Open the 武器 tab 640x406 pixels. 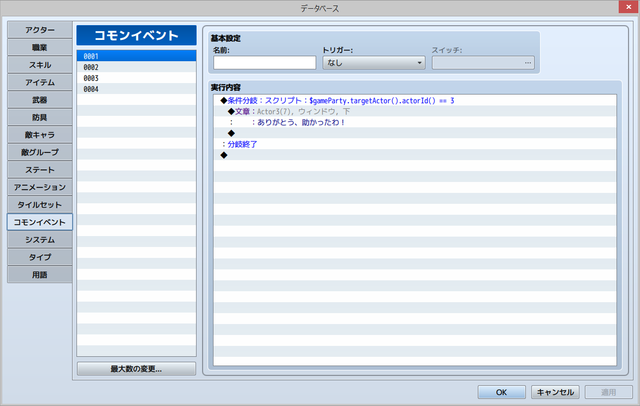click(40, 100)
